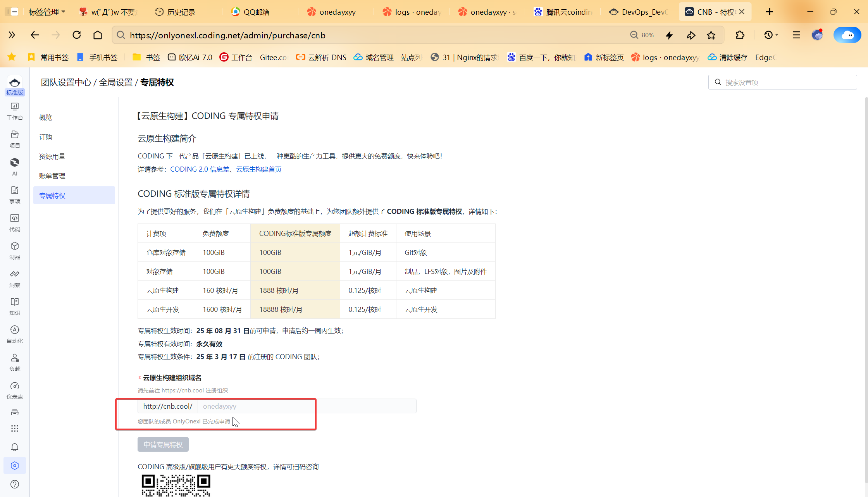Open the browser hamburger menu
Image resolution: width=868 pixels, height=497 pixels.
(796, 35)
